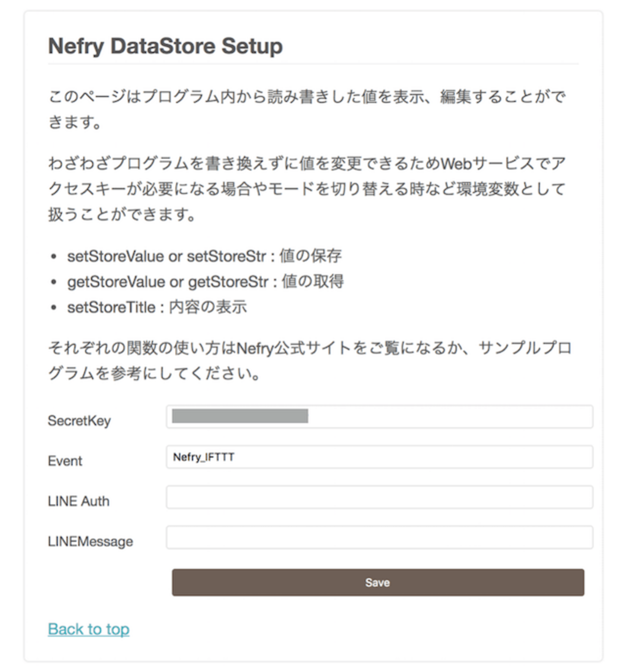Click the Nefry DataStore Setup heading
The height and width of the screenshot is (672, 632).
165,46
